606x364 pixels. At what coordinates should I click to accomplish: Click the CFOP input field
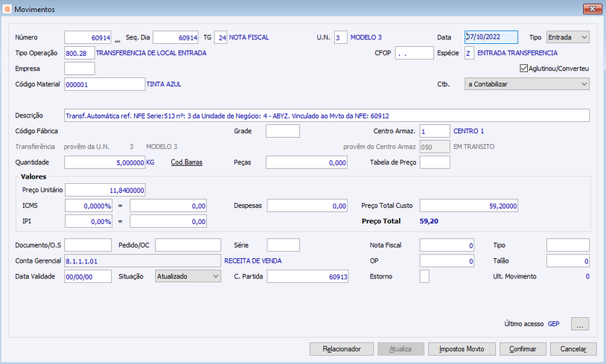pyautogui.click(x=414, y=53)
